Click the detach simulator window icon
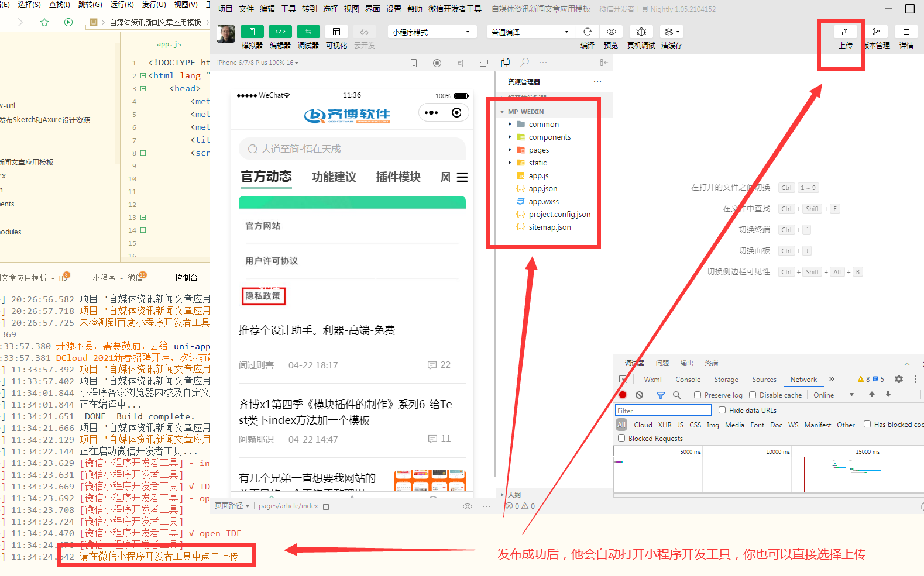The width and height of the screenshot is (924, 576). point(484,63)
